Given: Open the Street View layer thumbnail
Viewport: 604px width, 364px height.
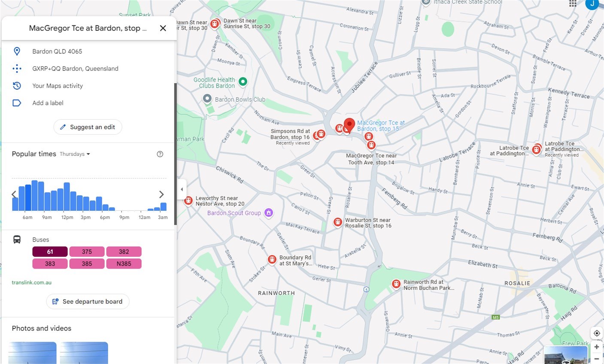Looking at the screenshot, I should tap(565, 355).
